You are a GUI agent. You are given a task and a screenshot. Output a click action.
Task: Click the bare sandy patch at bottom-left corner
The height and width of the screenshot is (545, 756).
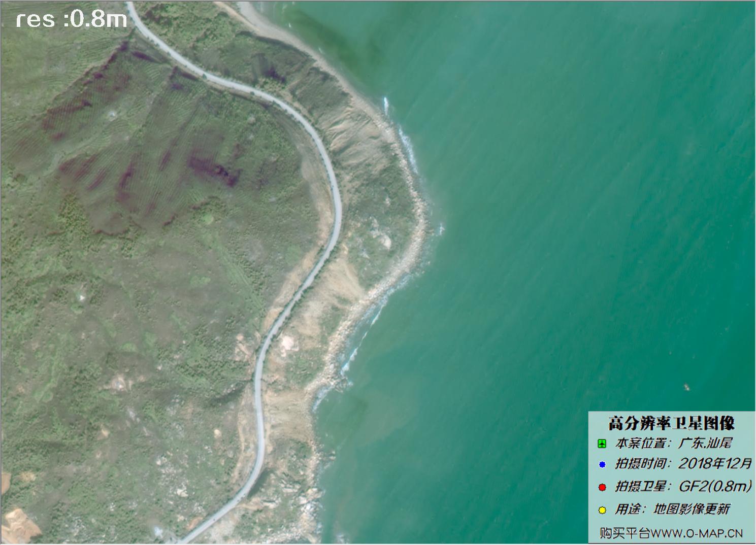(x=19, y=523)
